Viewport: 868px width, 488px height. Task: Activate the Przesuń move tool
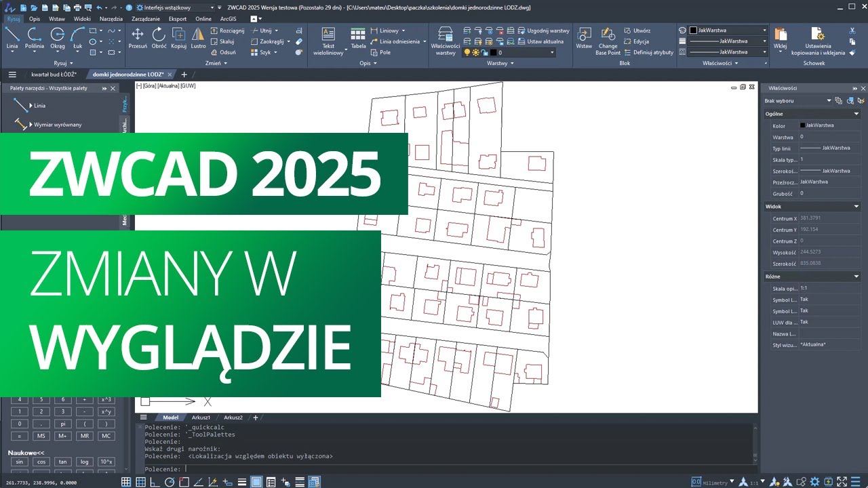(x=138, y=38)
